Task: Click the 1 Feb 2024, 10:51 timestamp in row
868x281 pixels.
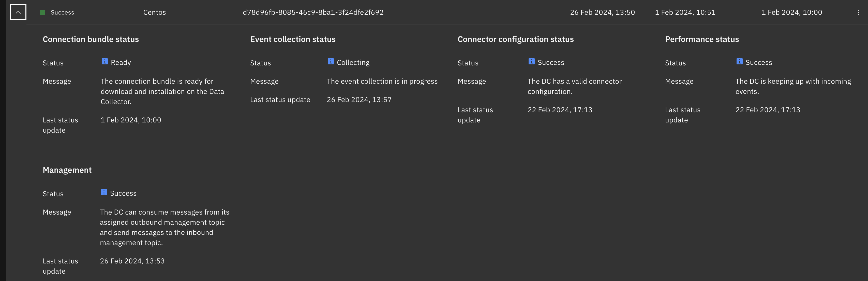Action: (x=685, y=12)
